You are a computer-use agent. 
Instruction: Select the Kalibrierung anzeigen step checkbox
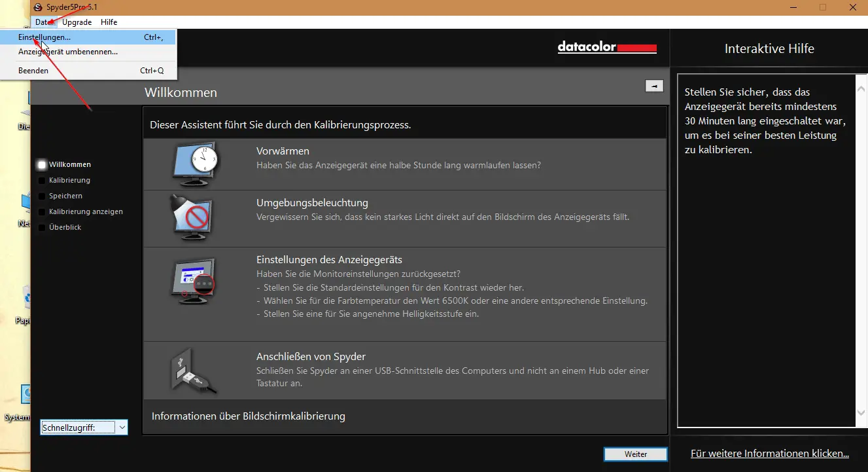pyautogui.click(x=43, y=212)
